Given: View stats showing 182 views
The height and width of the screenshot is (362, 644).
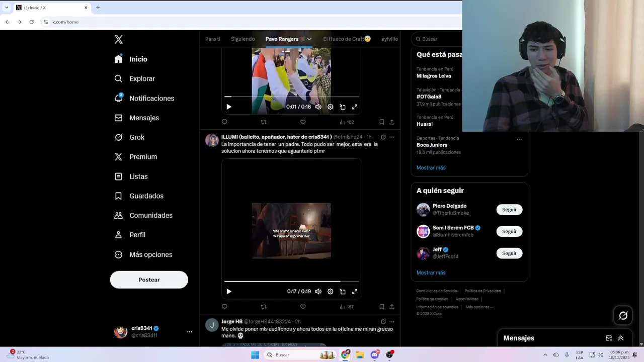Looking at the screenshot, I should tap(347, 122).
